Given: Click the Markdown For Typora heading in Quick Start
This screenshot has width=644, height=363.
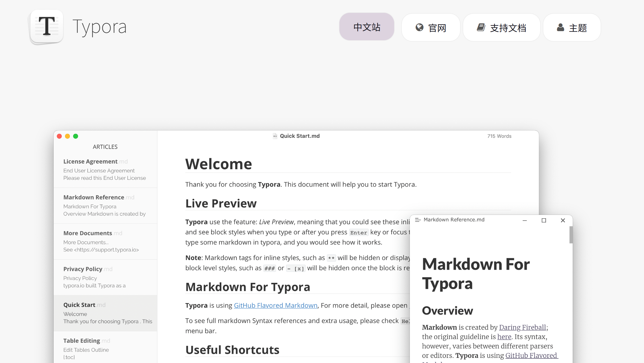Looking at the screenshot, I should 248,287.
